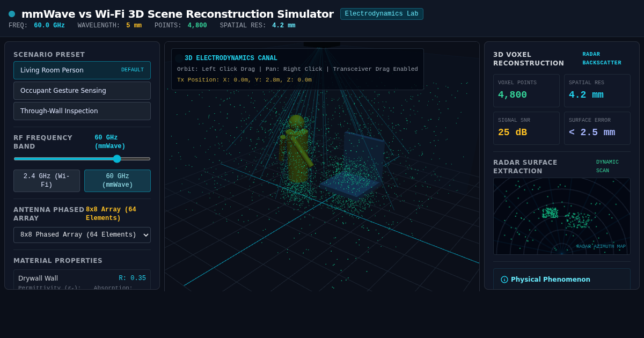Click the header spatial res 4.2 mm value
The width and height of the screenshot is (644, 338).
click(x=283, y=26)
